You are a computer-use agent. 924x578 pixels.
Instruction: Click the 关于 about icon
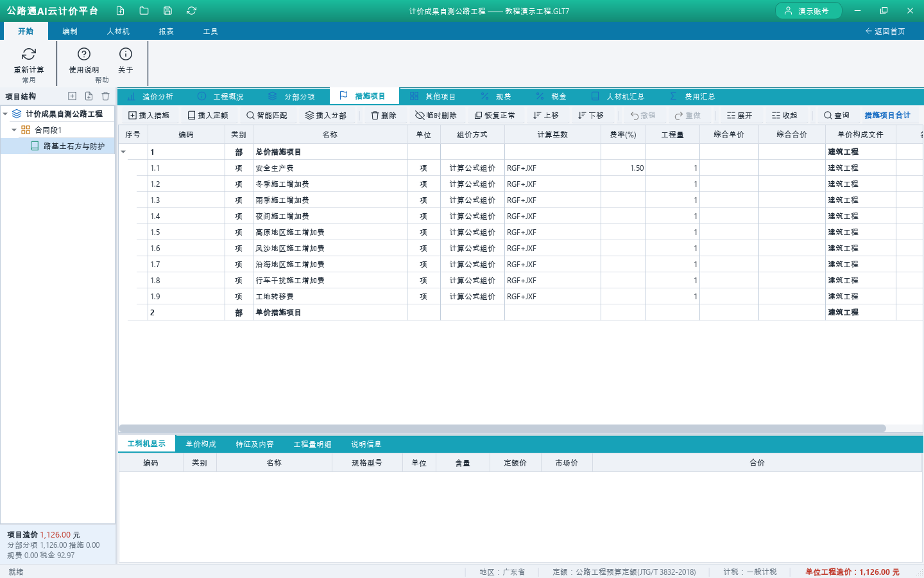tap(126, 54)
